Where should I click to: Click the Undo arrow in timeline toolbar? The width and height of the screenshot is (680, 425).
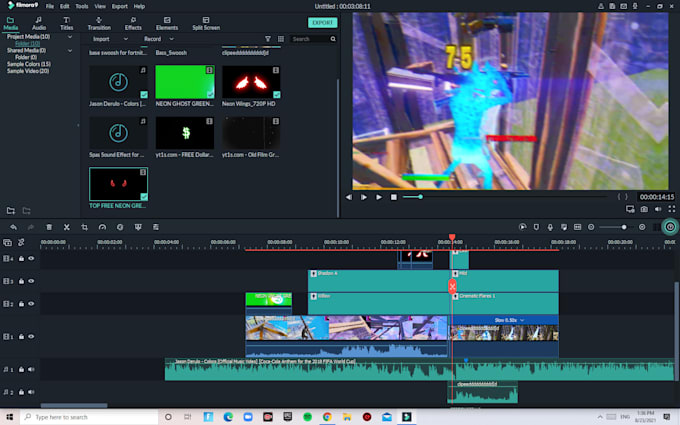pos(13,227)
